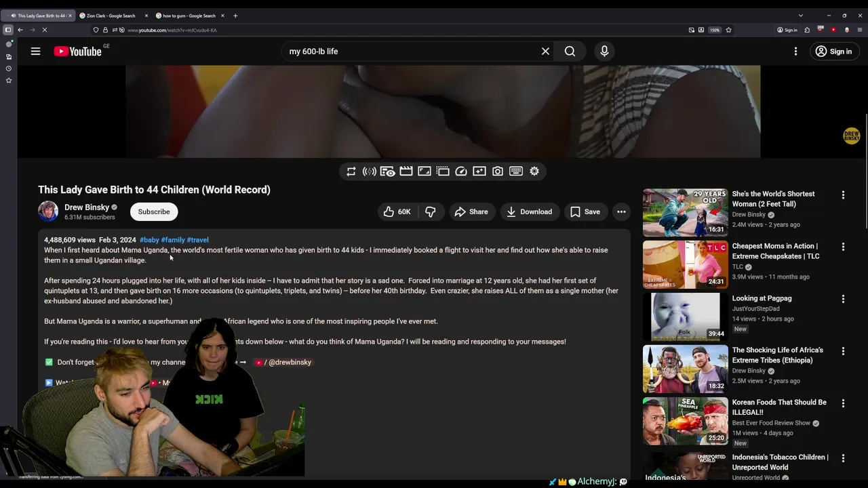Open bookmarks star in sidebar

tap(9, 81)
